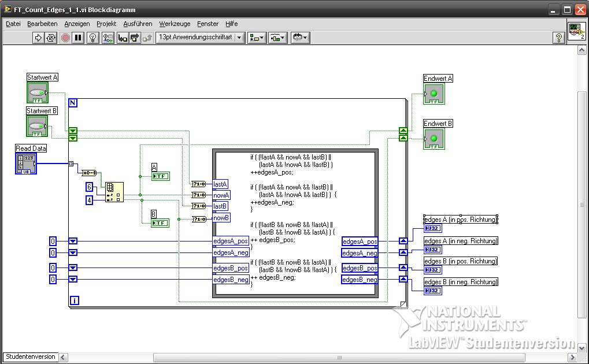This screenshot has width=589, height=364.
Task: Open the Werkzeuge menu
Action: 175,24
